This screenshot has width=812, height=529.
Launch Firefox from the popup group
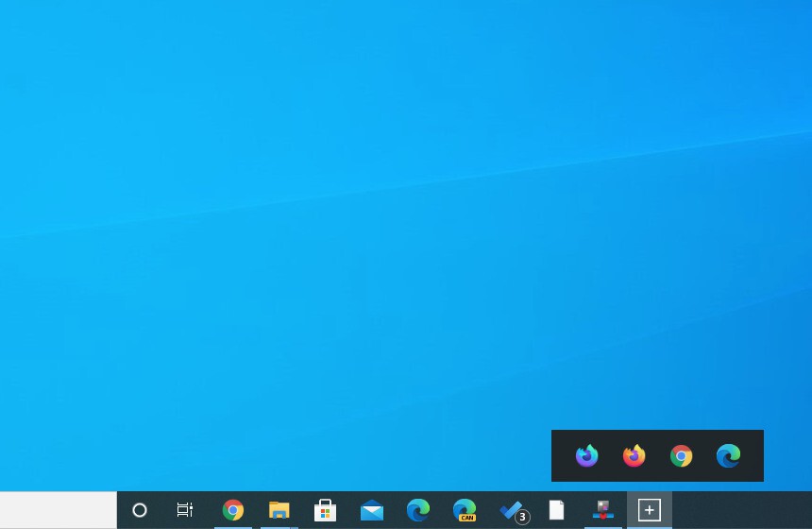[x=634, y=456]
